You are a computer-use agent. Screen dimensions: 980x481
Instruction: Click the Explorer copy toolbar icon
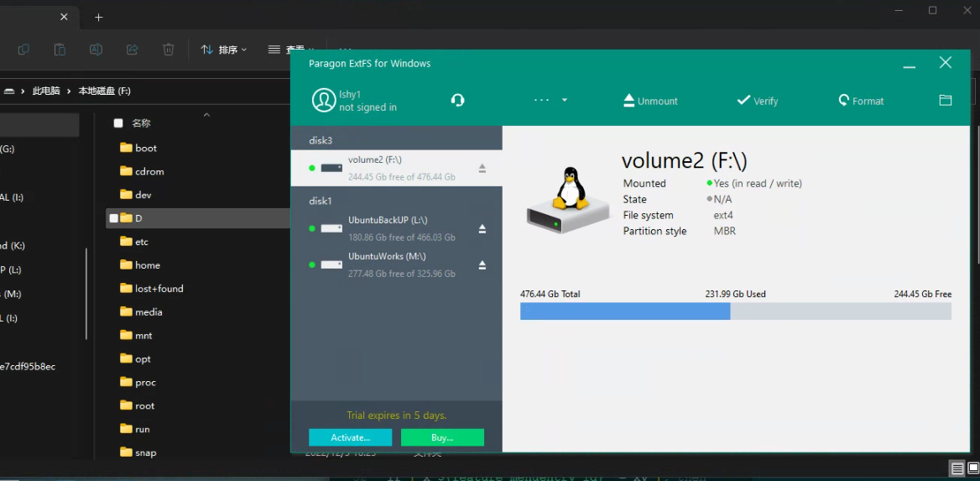click(x=23, y=50)
